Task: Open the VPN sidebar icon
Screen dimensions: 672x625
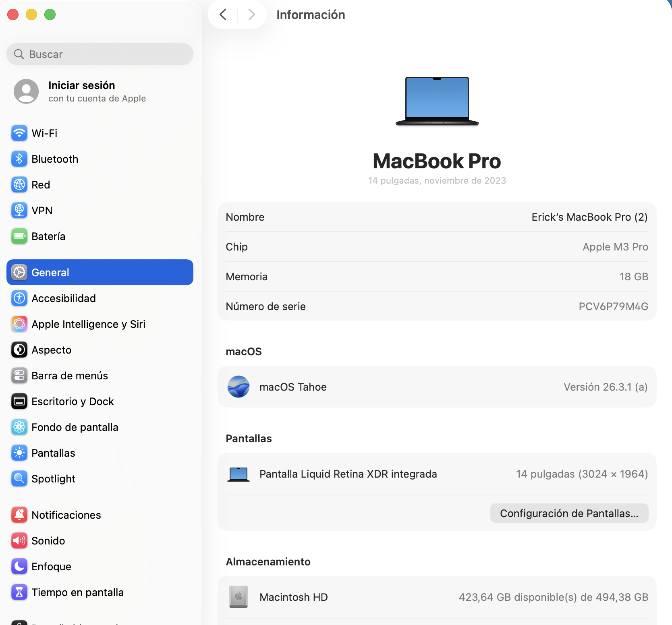Action: pos(19,210)
